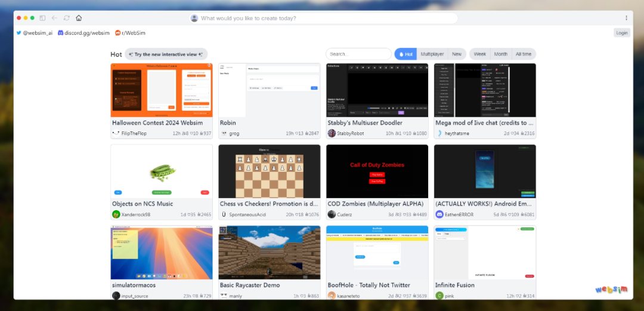Click EathenERROR's Discord avatar icon

(x=439, y=214)
